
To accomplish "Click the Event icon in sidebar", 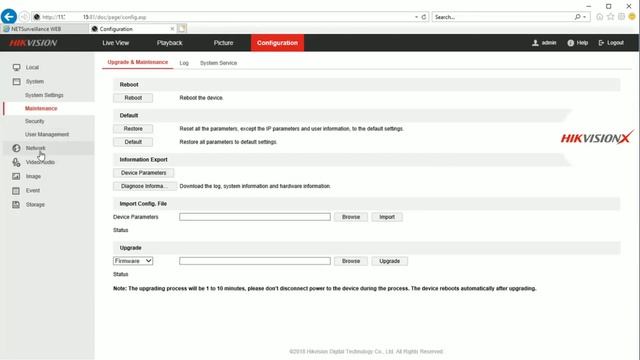I will click(16, 191).
